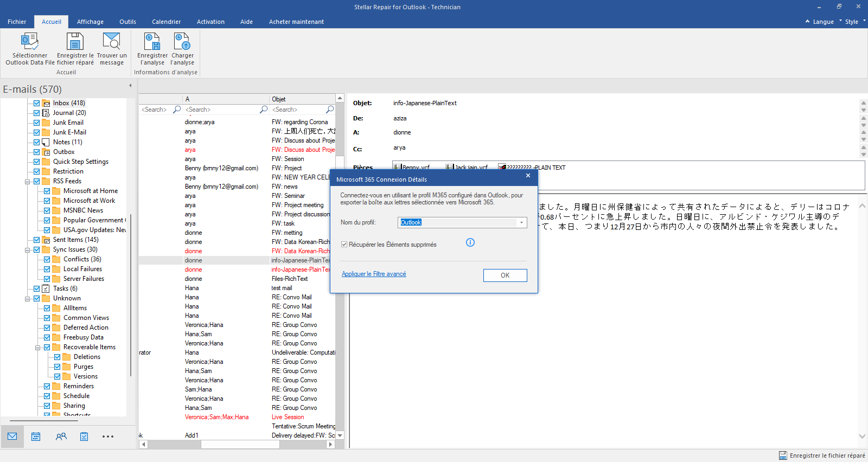Toggle Schedule folder checkbox

(x=47, y=396)
